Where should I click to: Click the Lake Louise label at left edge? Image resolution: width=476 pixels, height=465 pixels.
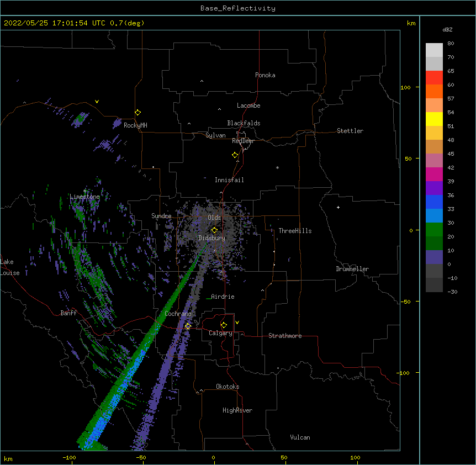pyautogui.click(x=10, y=267)
